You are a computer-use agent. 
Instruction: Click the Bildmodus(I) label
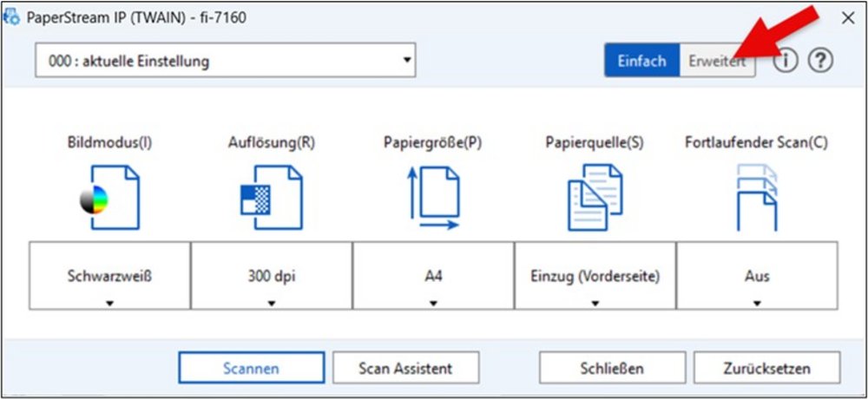[109, 143]
